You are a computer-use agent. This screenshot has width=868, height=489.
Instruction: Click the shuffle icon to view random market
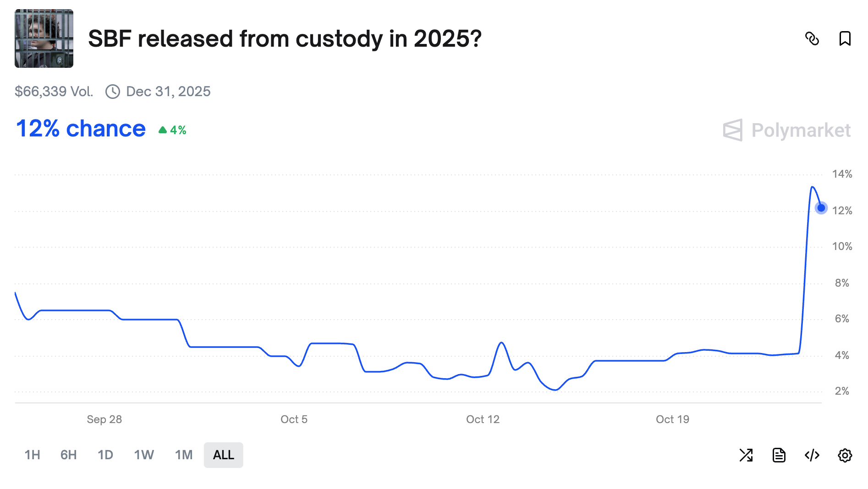pos(746,455)
